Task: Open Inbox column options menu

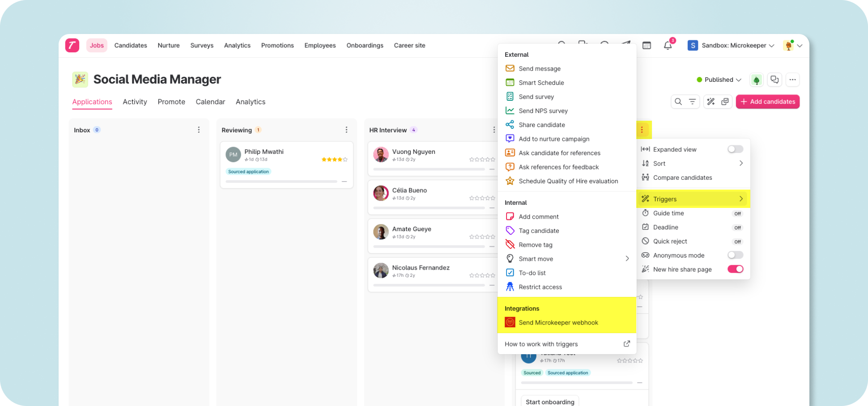Action: coord(199,130)
